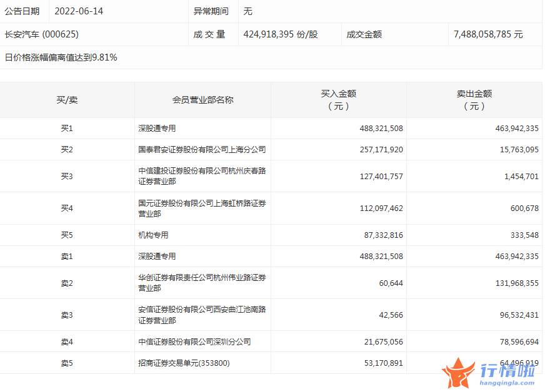The image size is (545, 392).
Task: Select the 买1 row label
Action: (67, 129)
